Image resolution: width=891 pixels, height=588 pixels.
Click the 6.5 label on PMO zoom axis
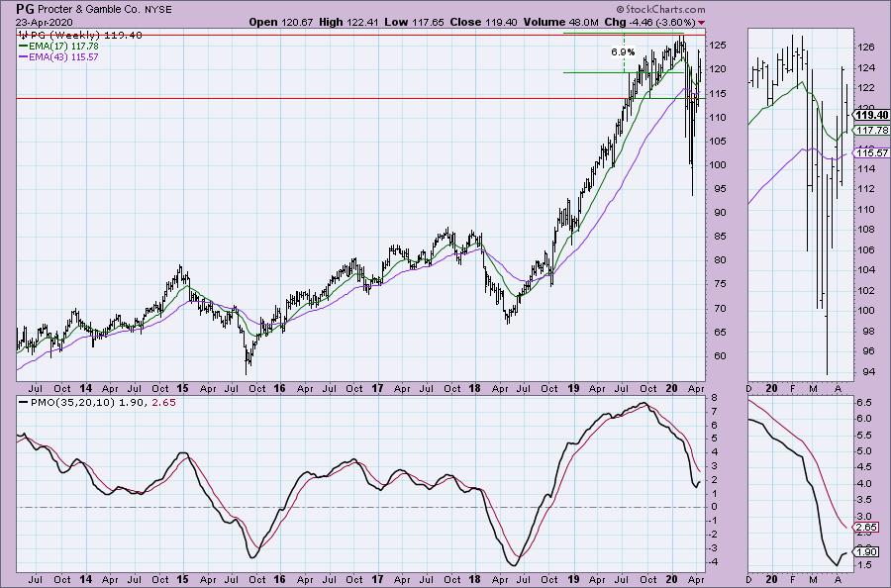863,402
